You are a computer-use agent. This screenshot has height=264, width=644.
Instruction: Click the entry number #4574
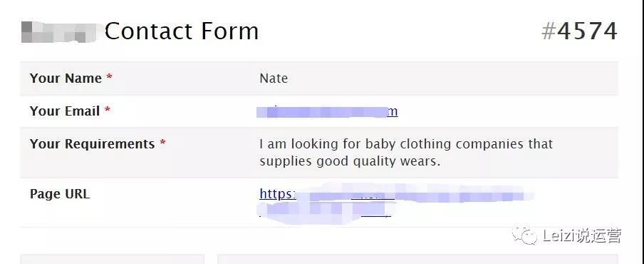579,31
